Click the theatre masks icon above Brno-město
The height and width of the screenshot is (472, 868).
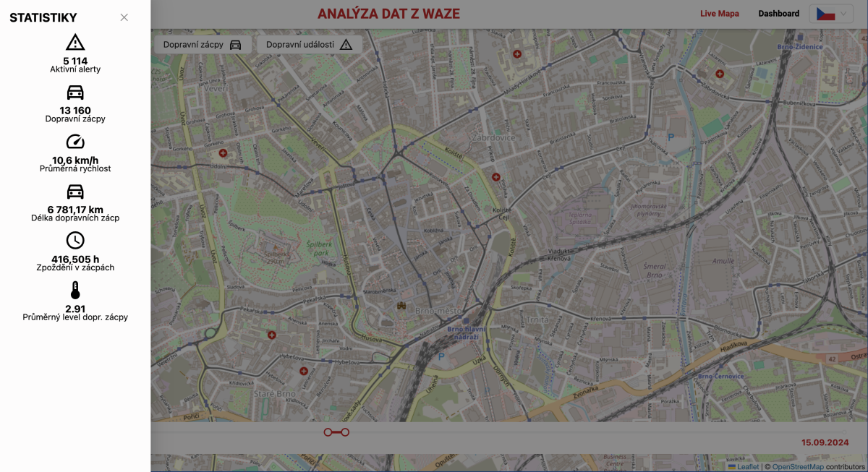pyautogui.click(x=401, y=306)
